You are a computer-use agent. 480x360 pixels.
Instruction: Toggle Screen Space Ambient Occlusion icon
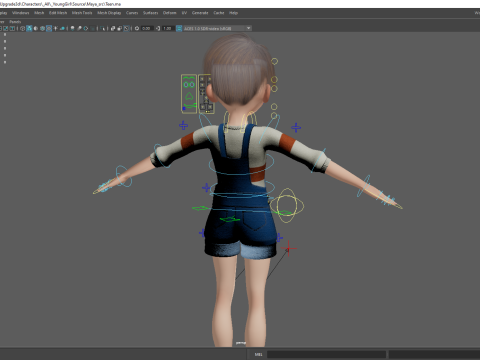(72, 28)
